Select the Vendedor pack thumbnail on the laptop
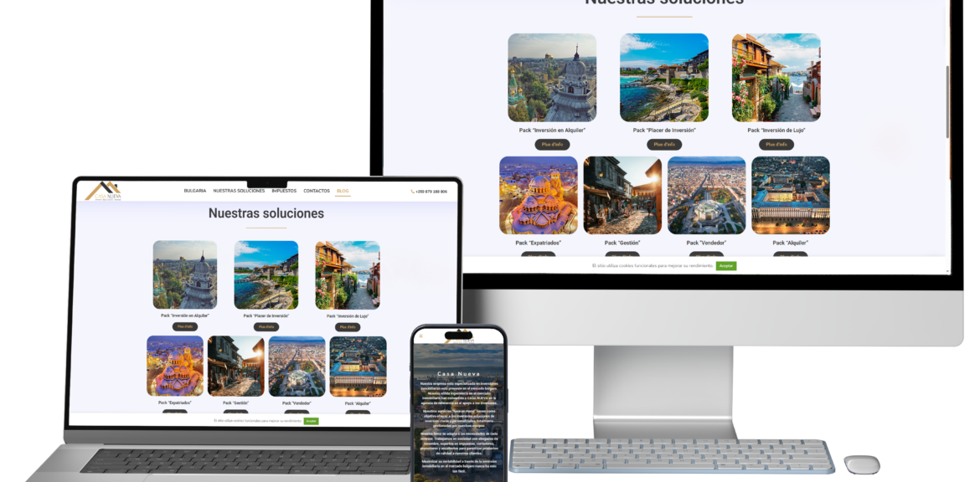Image resolution: width=980 pixels, height=482 pixels. pyautogui.click(x=297, y=366)
